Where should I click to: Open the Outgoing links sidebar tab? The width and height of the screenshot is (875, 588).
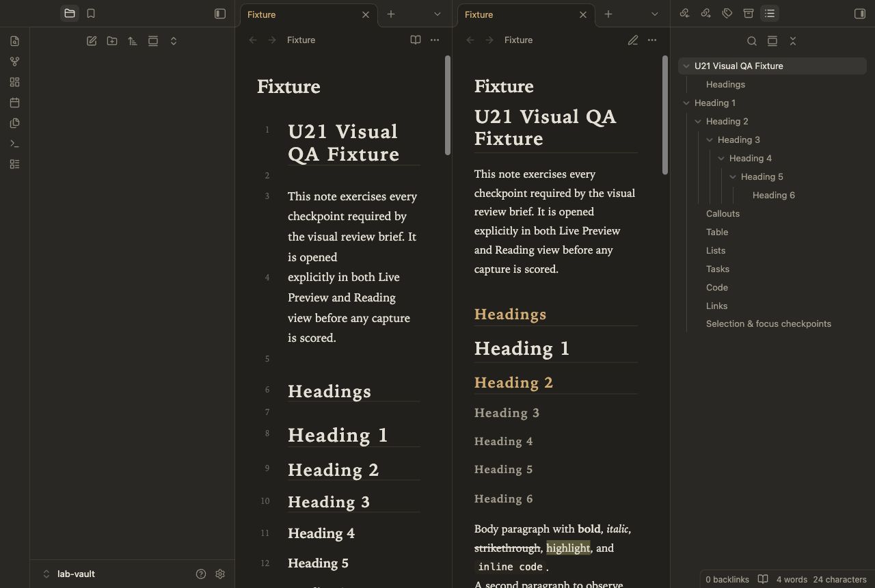tap(706, 14)
